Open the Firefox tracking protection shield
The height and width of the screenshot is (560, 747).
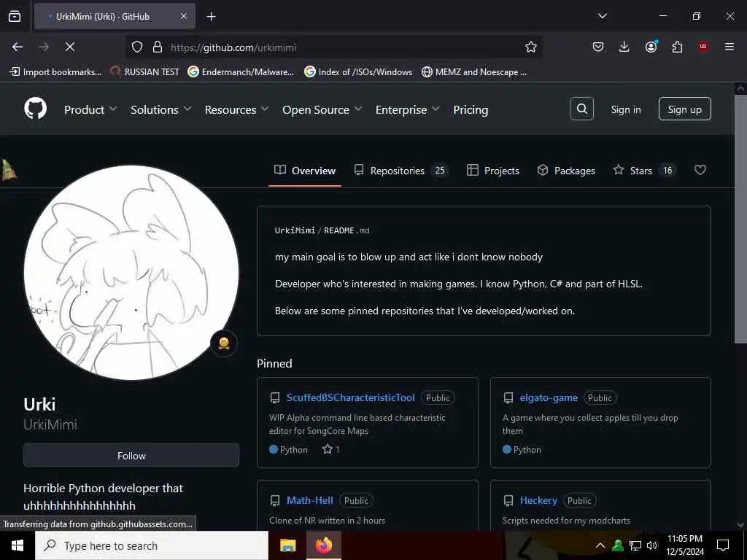137,47
